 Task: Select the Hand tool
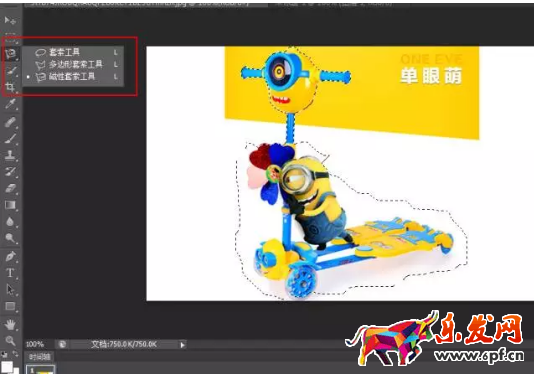[x=10, y=325]
